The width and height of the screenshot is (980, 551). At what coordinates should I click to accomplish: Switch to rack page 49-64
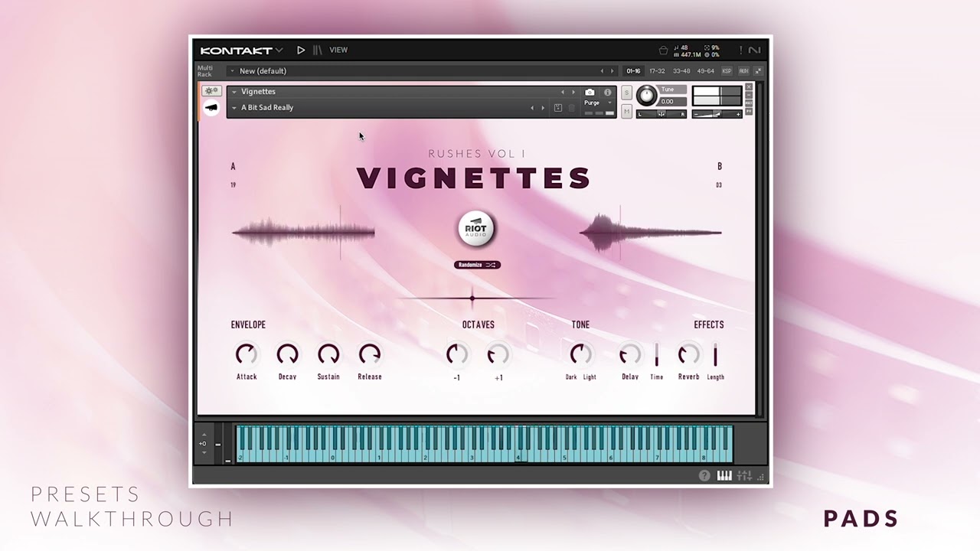(x=706, y=71)
